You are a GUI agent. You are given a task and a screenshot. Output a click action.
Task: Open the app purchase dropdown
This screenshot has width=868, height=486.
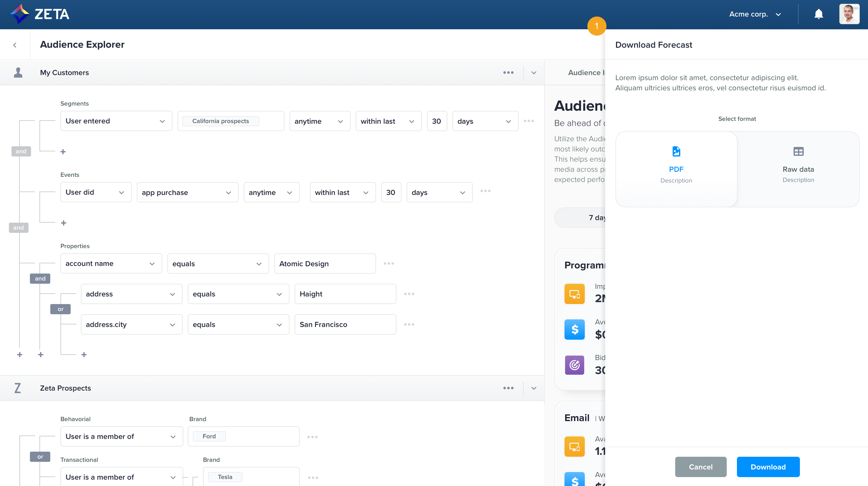point(187,192)
